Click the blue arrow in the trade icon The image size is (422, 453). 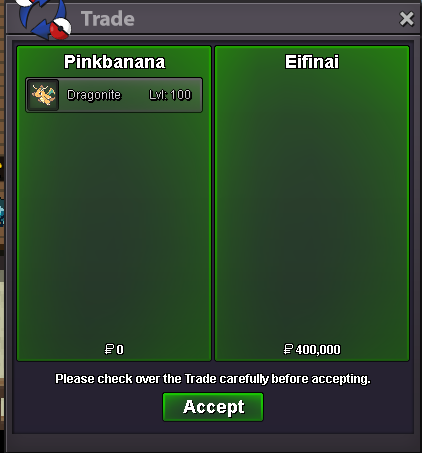[35, 17]
